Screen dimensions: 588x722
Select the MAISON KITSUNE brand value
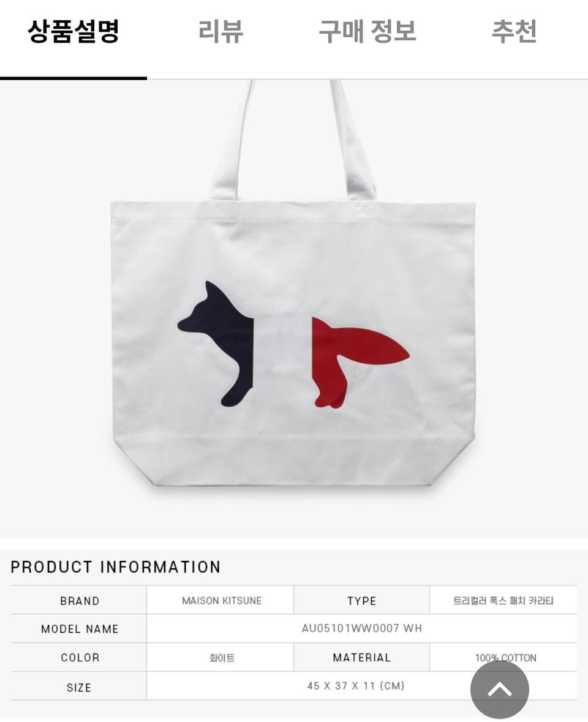point(222,600)
